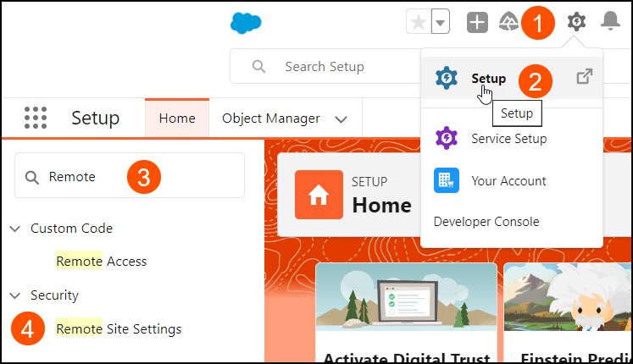Viewport: 633px width, 364px height.
Task: Open the Einstein card image
Action: point(567,297)
